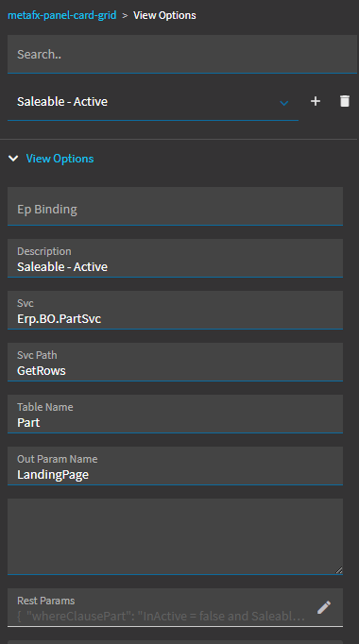
Task: Go back to metafx-panel-card-grid breadcrumb
Action: [x=62, y=15]
